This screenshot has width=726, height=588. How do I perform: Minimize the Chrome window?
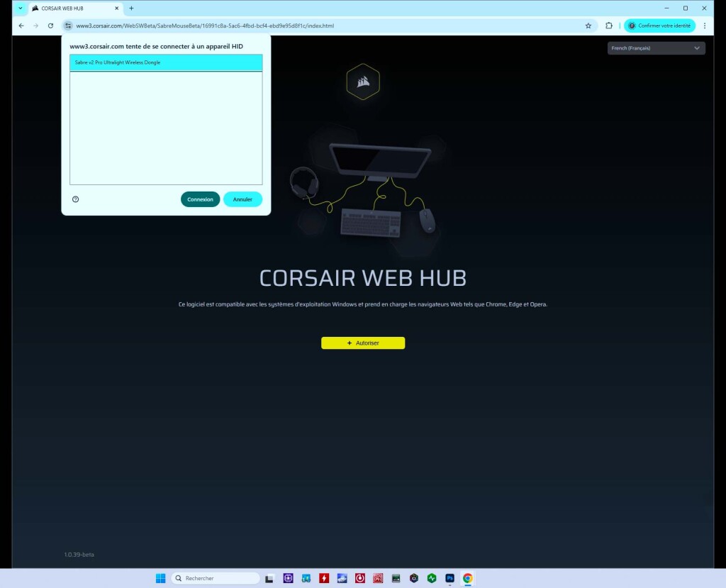coord(666,9)
